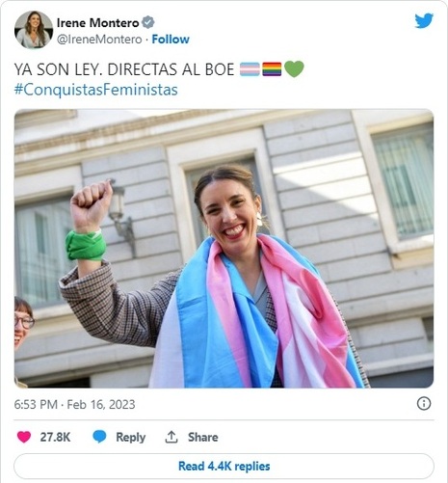The height and width of the screenshot is (483, 448).
Task: Click the green heart emoji
Action: (294, 69)
